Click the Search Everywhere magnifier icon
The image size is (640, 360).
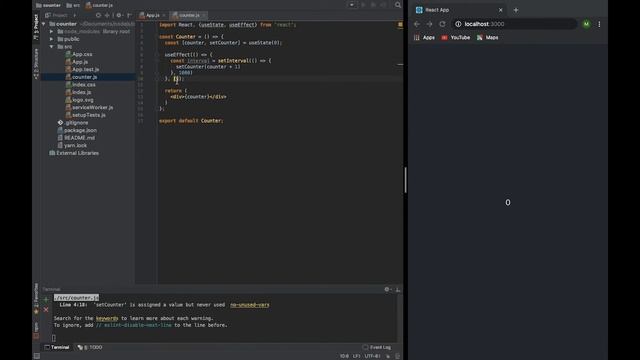(398, 5)
